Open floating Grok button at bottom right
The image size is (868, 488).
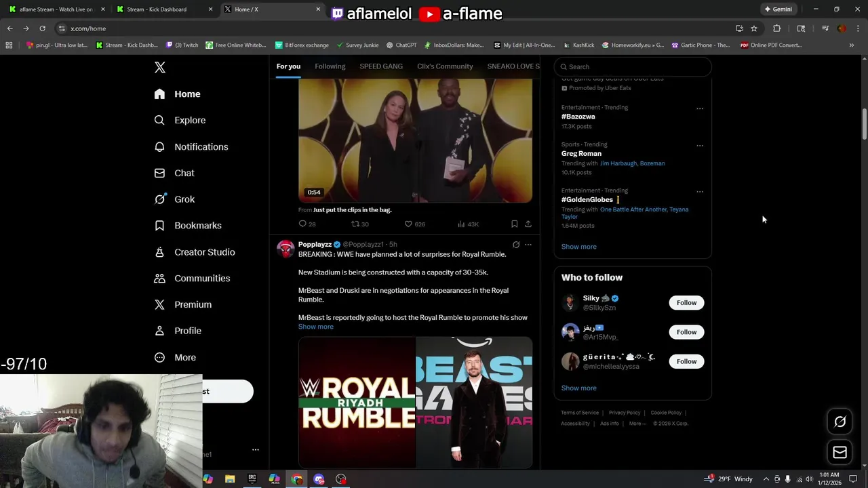pos(840,422)
